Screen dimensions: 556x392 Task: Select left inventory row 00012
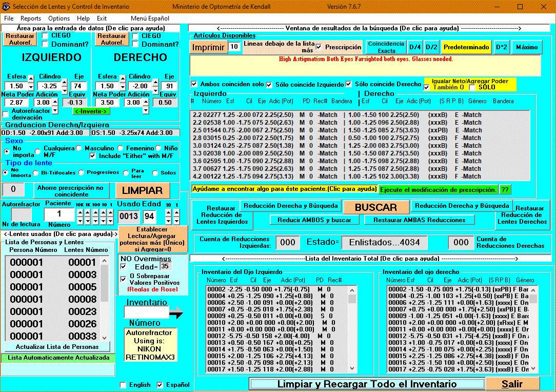(x=277, y=336)
